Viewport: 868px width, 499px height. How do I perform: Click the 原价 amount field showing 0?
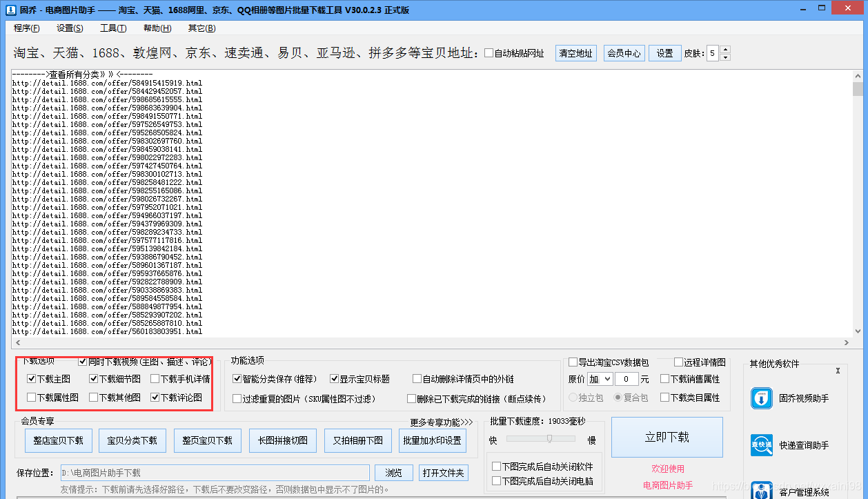point(627,379)
